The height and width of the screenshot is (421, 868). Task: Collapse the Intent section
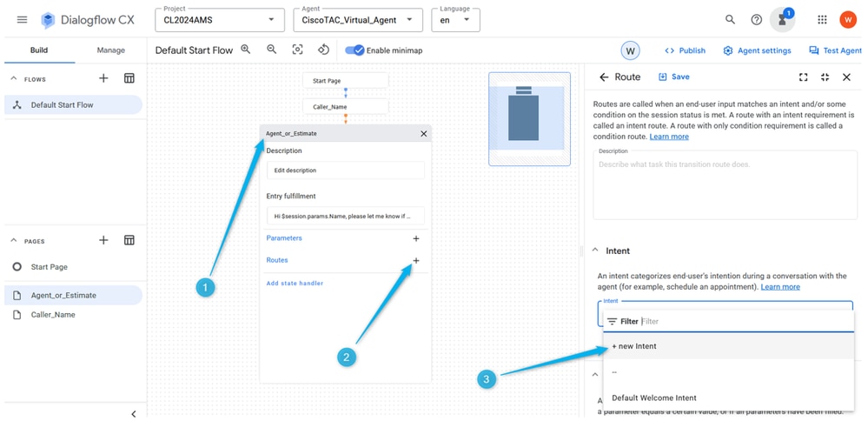coord(595,251)
